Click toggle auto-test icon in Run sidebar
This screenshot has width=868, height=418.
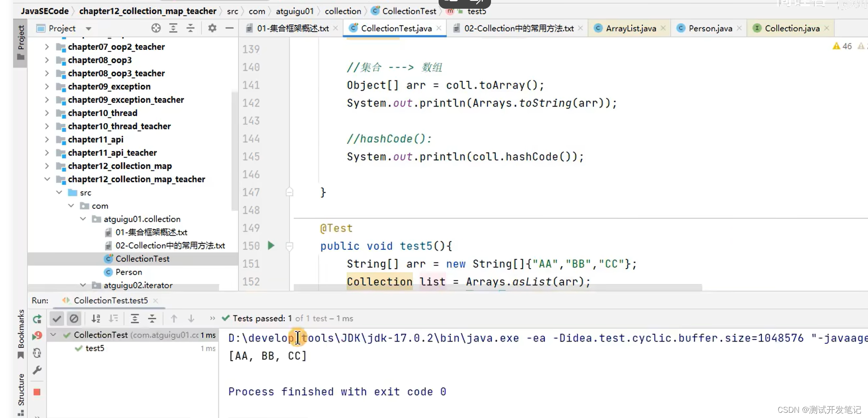pyautogui.click(x=37, y=353)
